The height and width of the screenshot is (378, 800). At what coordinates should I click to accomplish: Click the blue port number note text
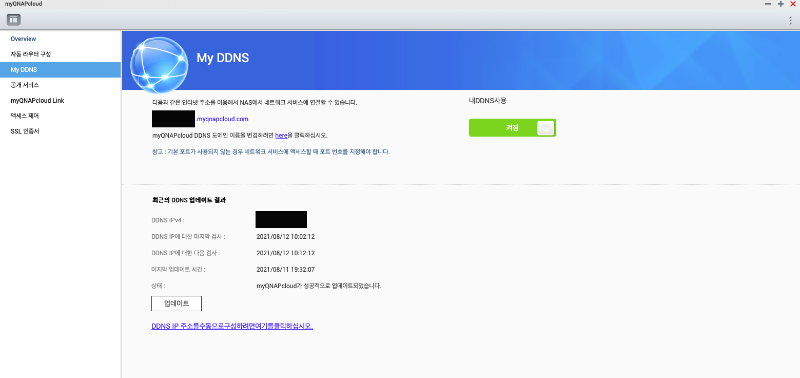pyautogui.click(x=271, y=152)
